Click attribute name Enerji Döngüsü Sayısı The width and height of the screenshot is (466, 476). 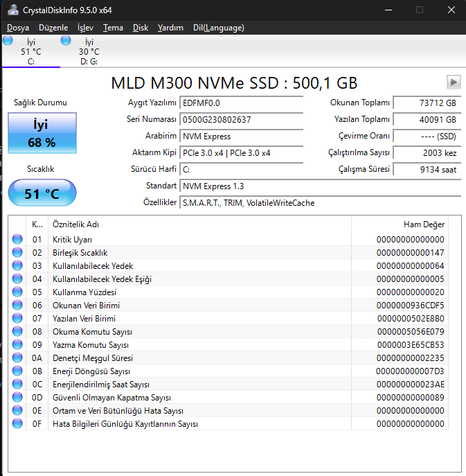click(x=91, y=371)
